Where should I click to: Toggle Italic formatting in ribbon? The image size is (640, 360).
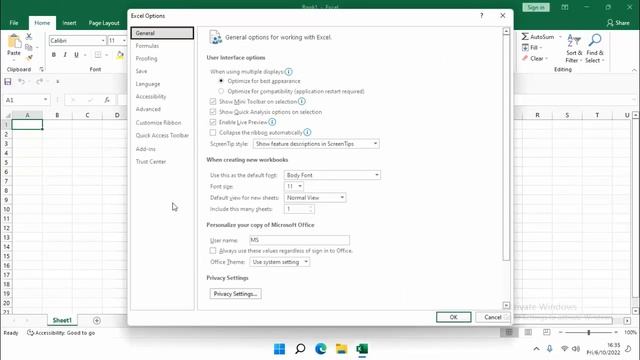tap(65, 55)
